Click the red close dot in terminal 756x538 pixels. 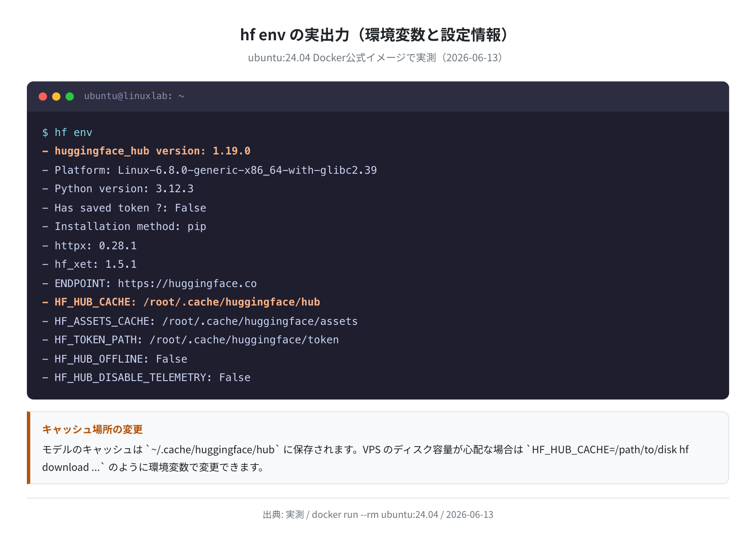pos(43,97)
